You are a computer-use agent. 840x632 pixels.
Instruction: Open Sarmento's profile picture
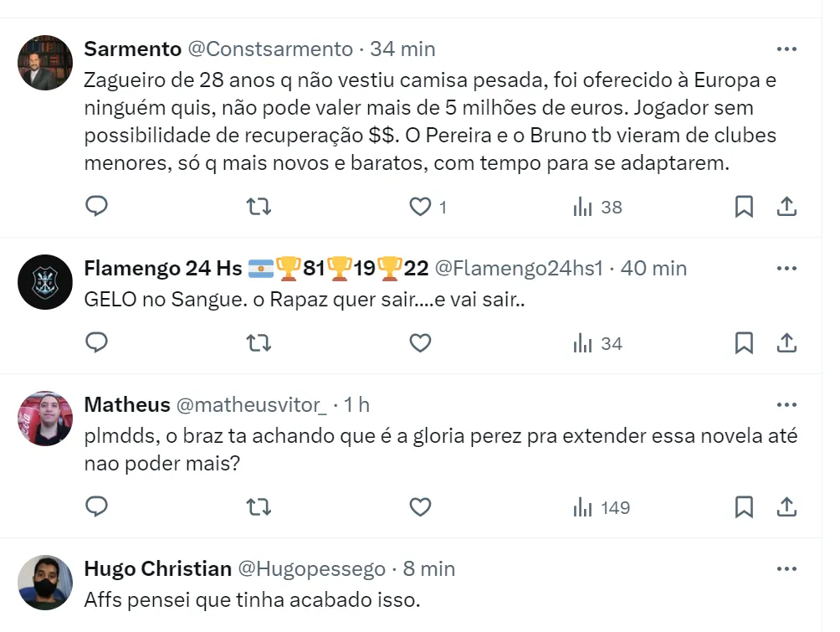pyautogui.click(x=45, y=63)
